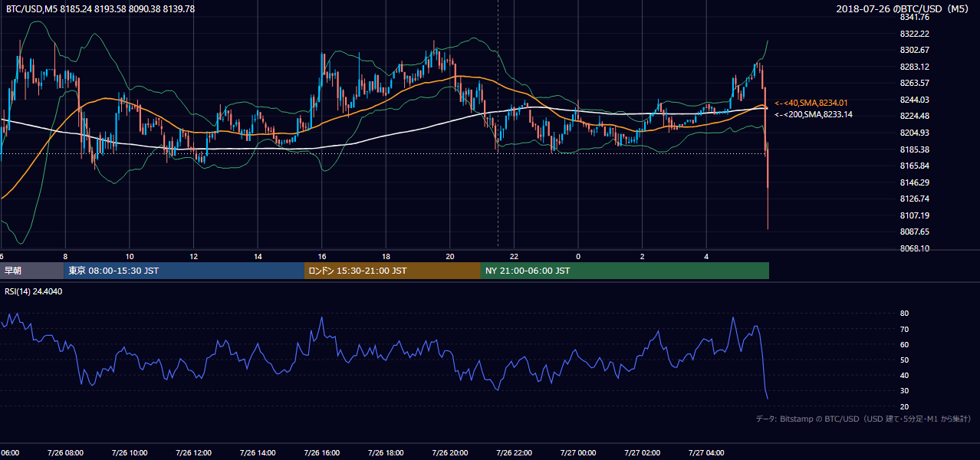
Task: Click the 7/26 20:00 bottom time label
Action: click(x=450, y=453)
